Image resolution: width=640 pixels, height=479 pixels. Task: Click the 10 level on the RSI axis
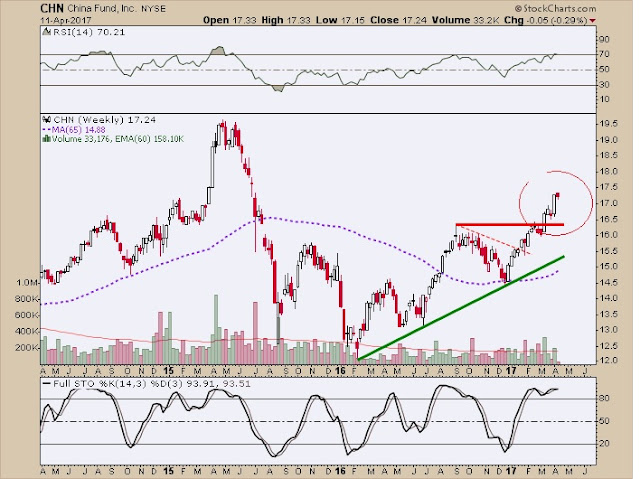tap(604, 100)
